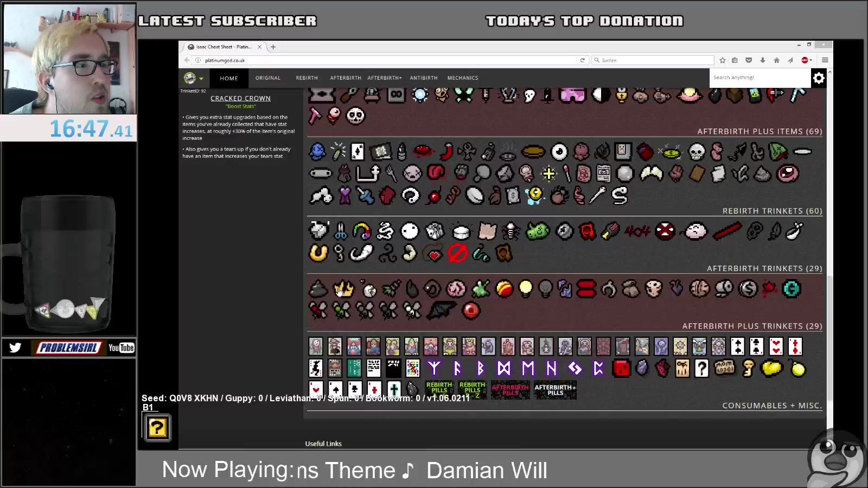Click the yellow question mark item box
The width and height of the screenshot is (868, 488).
pos(157,428)
